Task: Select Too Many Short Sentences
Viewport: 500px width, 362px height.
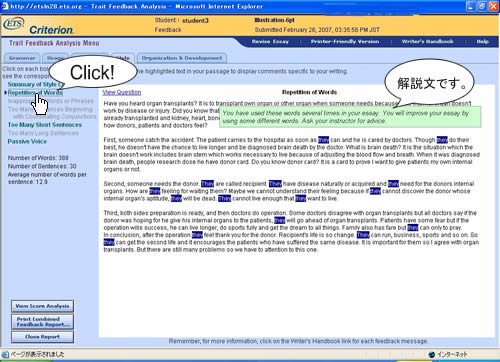Action: (45, 125)
